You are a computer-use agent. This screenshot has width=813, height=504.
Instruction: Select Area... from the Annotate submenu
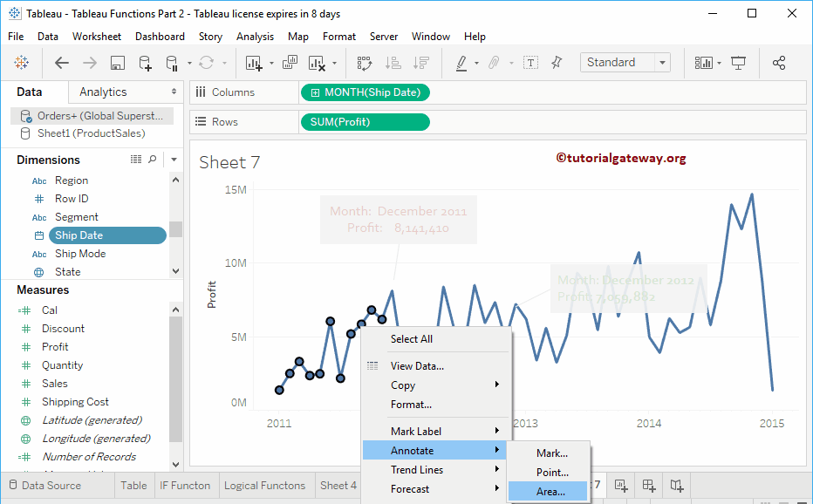550,492
